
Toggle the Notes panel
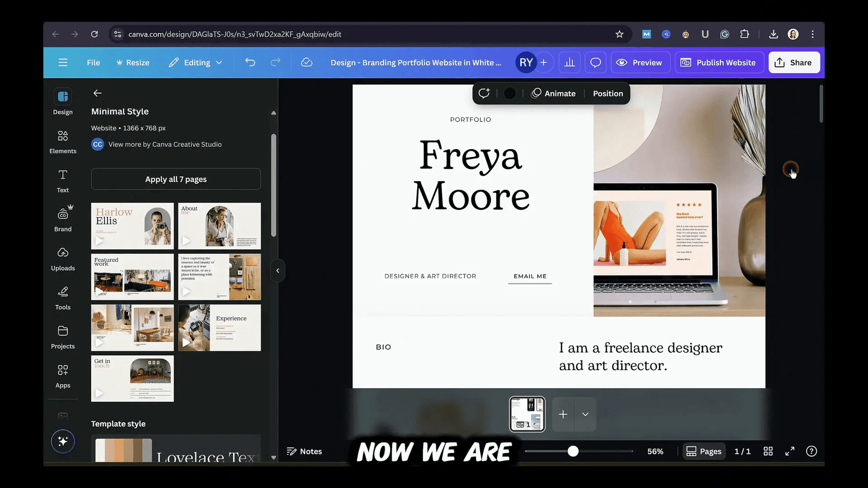coord(304,451)
